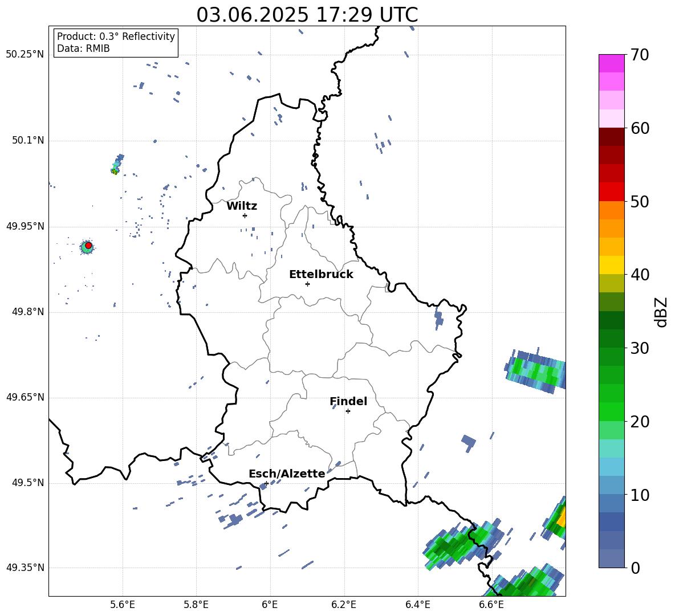This screenshot has width=675, height=616.
Task: Click the 49.65°N latitude label
Action: (25, 397)
